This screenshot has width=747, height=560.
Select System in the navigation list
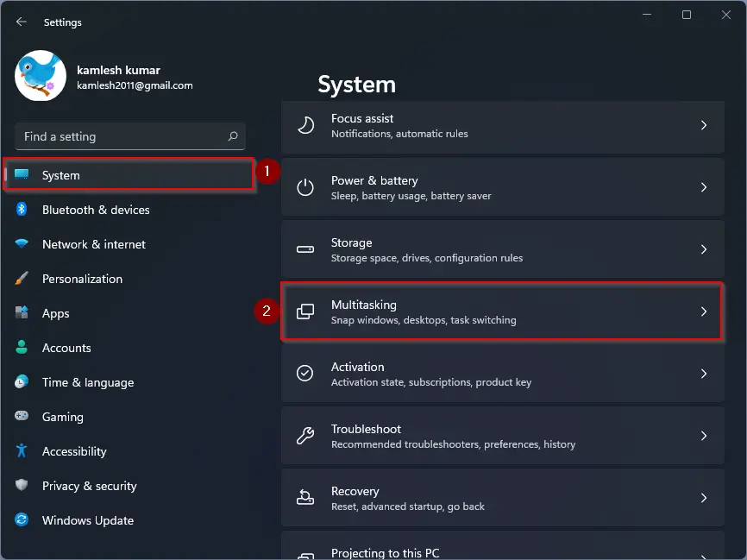tap(129, 175)
